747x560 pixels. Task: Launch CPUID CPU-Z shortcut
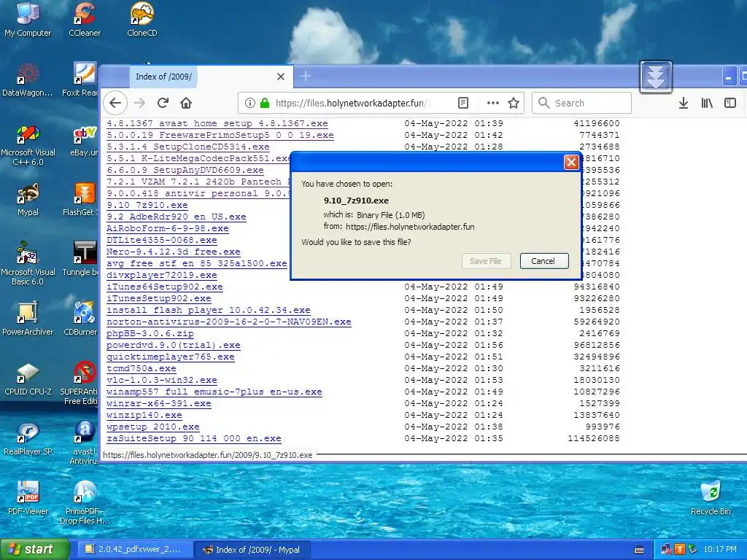coord(28,379)
